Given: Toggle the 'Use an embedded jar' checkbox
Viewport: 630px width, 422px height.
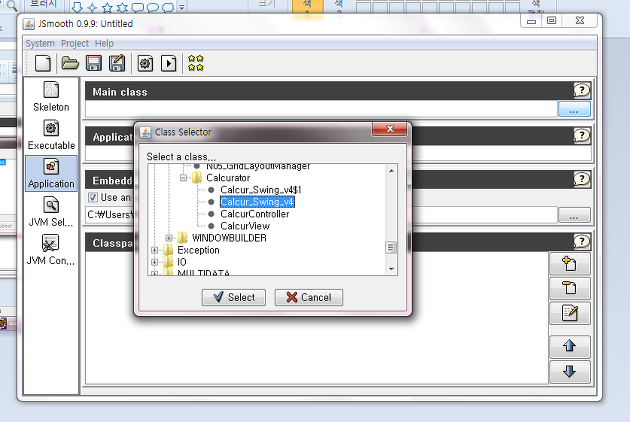Looking at the screenshot, I should (93, 197).
